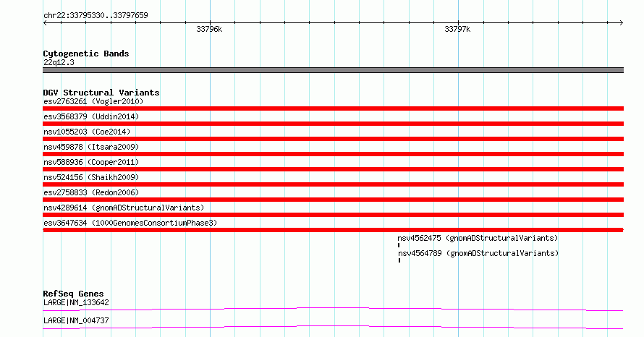Click the red bar under esv3647634
The height and width of the screenshot is (337, 644).
tap(333, 230)
